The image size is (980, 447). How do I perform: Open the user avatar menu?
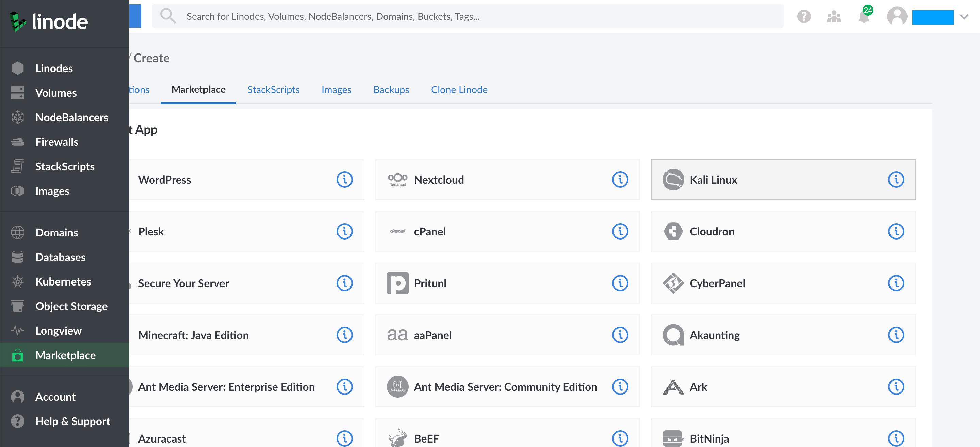pyautogui.click(x=897, y=17)
